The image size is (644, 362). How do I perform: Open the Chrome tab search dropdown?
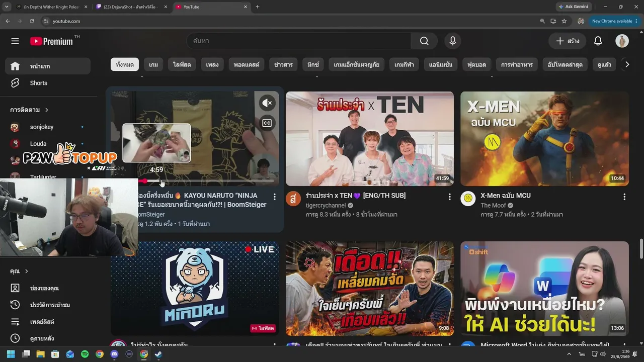7,7
